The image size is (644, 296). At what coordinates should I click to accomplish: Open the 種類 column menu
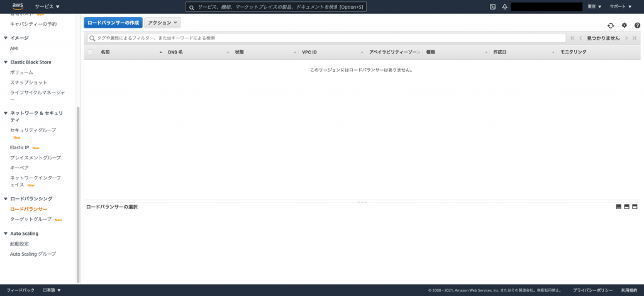[486, 53]
